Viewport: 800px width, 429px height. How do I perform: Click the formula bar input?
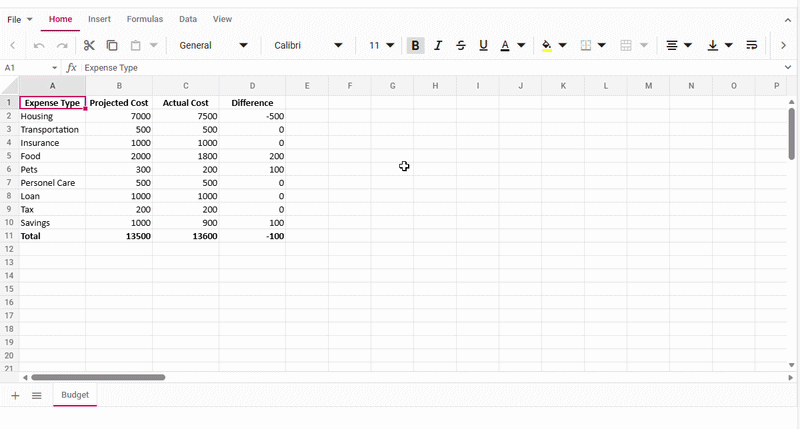pyautogui.click(x=432, y=68)
